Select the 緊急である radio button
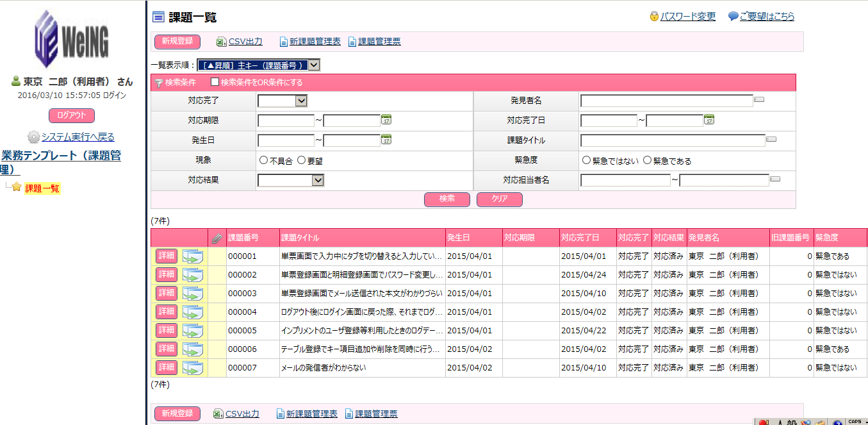Screen dimensions: 868x425 [647, 160]
